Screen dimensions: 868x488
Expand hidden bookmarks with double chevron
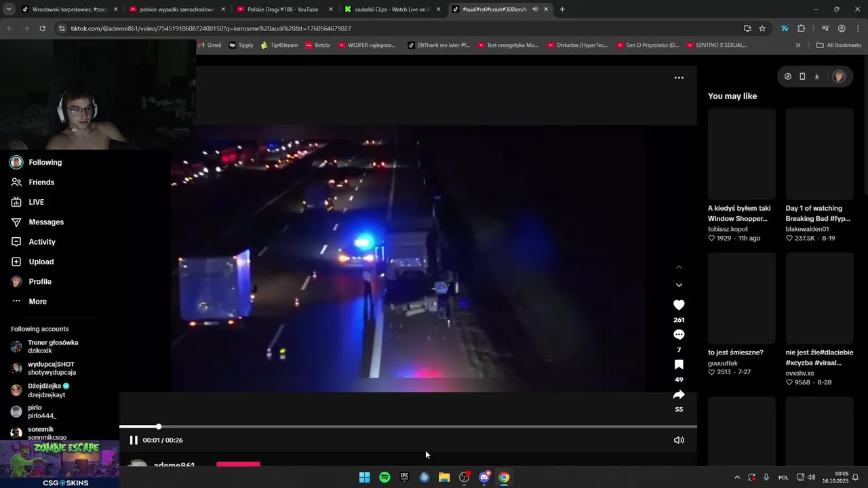798,45
